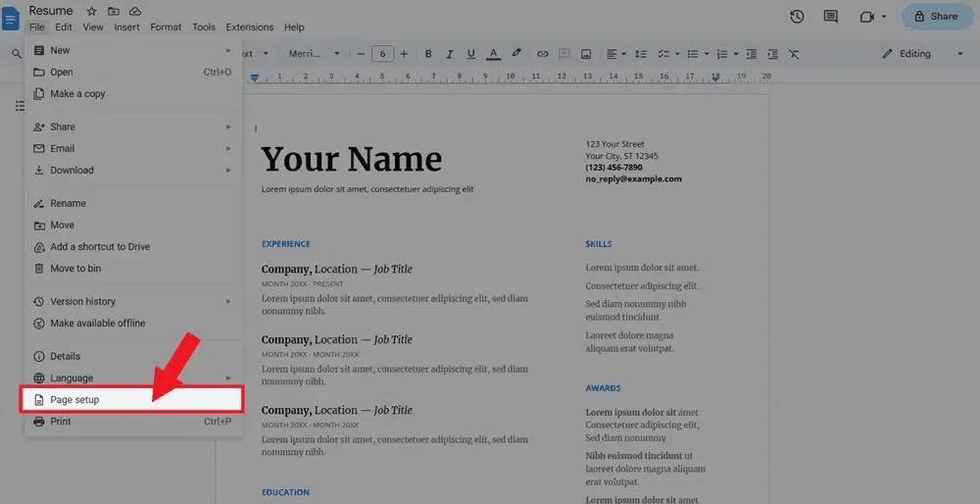Click the insert link icon

[543, 54]
